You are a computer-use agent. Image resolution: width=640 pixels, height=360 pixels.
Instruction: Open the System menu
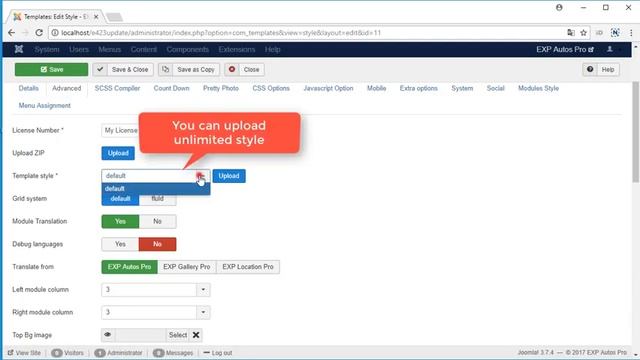tap(47, 49)
